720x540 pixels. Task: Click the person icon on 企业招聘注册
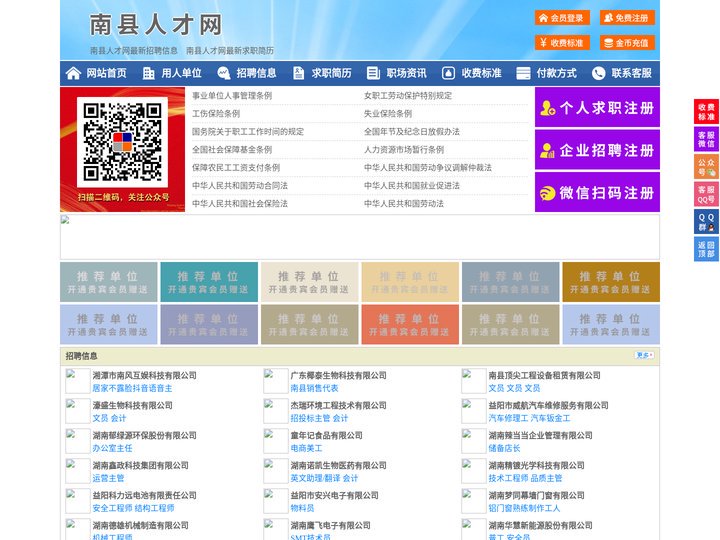click(x=547, y=150)
